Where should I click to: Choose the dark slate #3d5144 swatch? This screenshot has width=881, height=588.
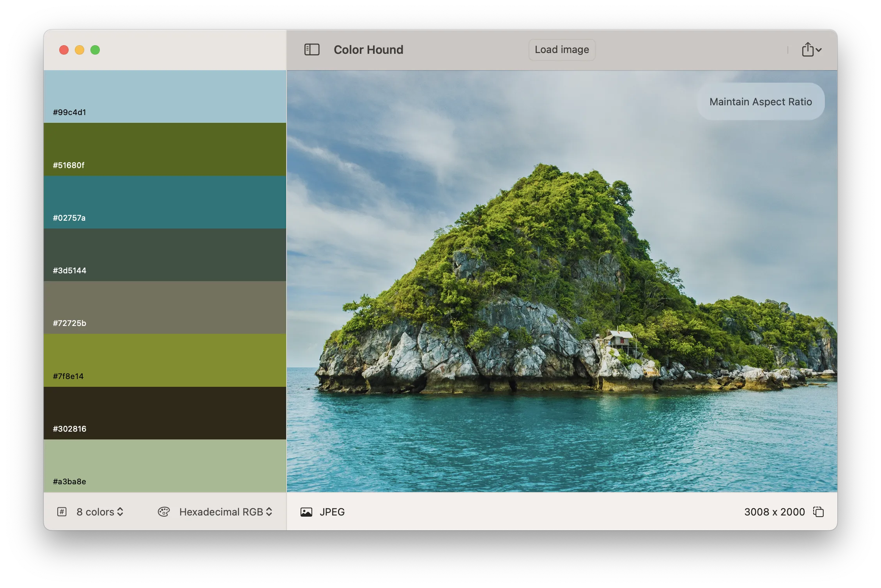coord(165,255)
